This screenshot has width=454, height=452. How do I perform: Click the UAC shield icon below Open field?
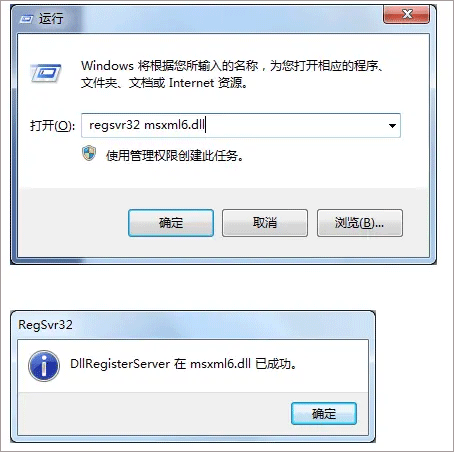point(89,154)
